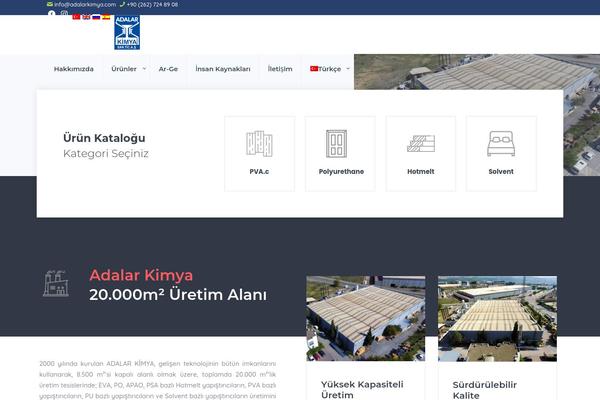The height and width of the screenshot is (400, 600).
Task: Expand the Ürünler dropdown arrow
Action: 144,69
